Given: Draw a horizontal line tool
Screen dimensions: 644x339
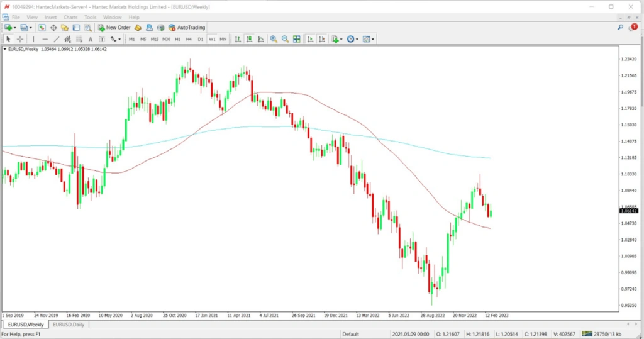Looking at the screenshot, I should tap(45, 39).
